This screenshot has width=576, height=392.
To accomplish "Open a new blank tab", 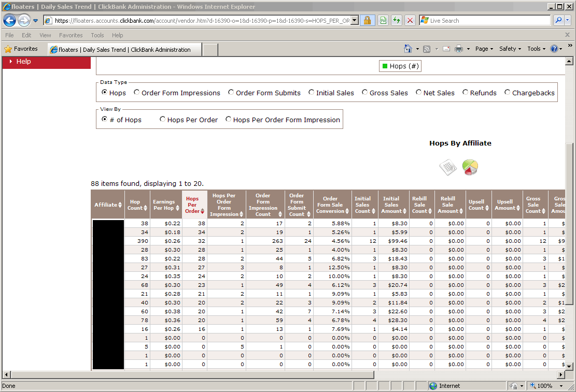I will [210, 50].
